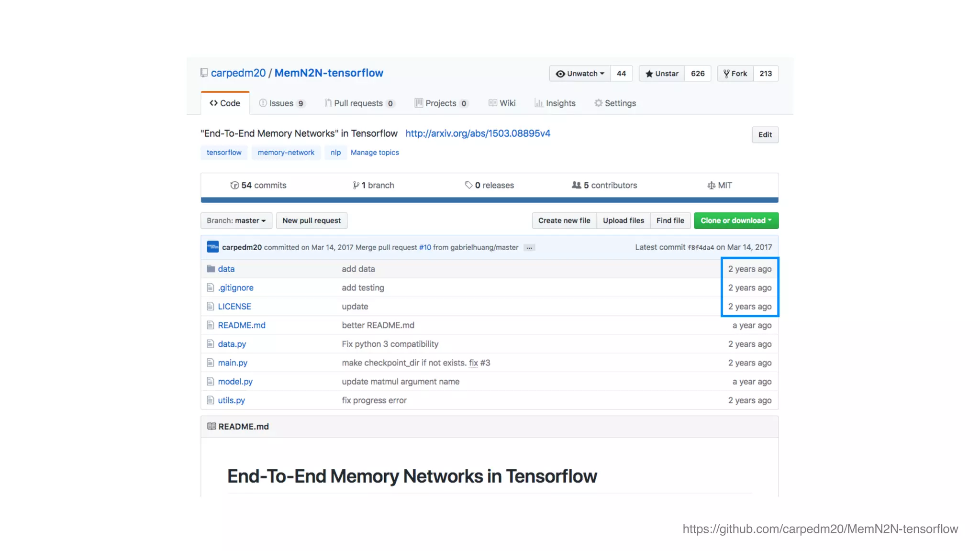Open the 'better README.md' commit message
The image size is (980, 551).
pos(378,325)
